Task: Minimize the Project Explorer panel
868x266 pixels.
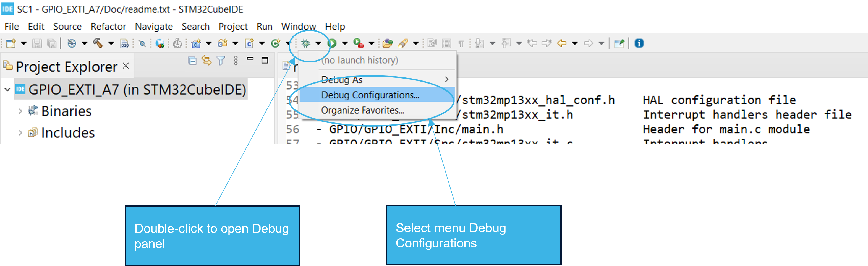Action: pyautogui.click(x=250, y=59)
